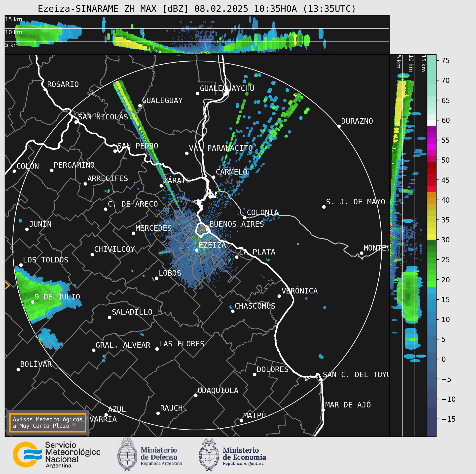The image size is (476, 474).
Task: Click the 10 km label in top cross-section
Action: click(14, 32)
